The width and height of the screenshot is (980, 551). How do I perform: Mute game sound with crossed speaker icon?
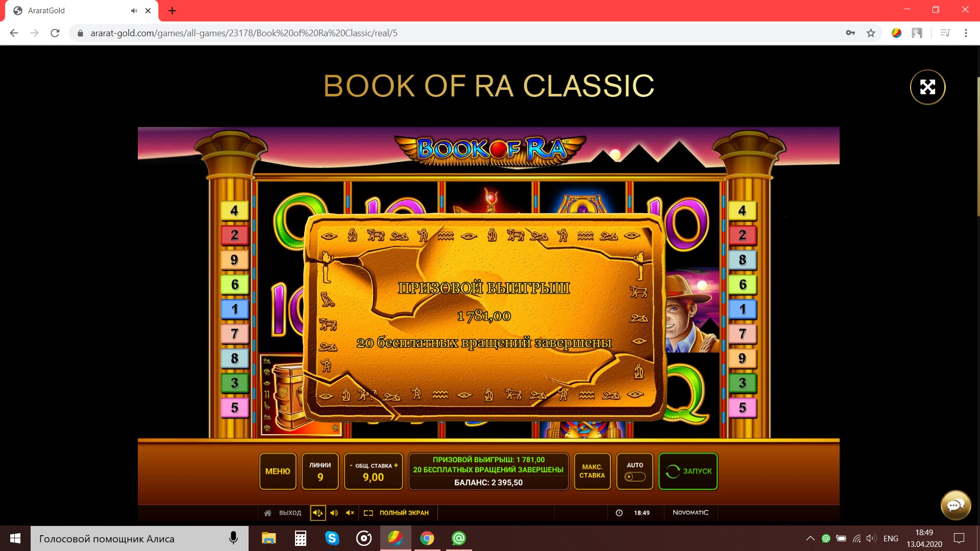click(x=350, y=513)
